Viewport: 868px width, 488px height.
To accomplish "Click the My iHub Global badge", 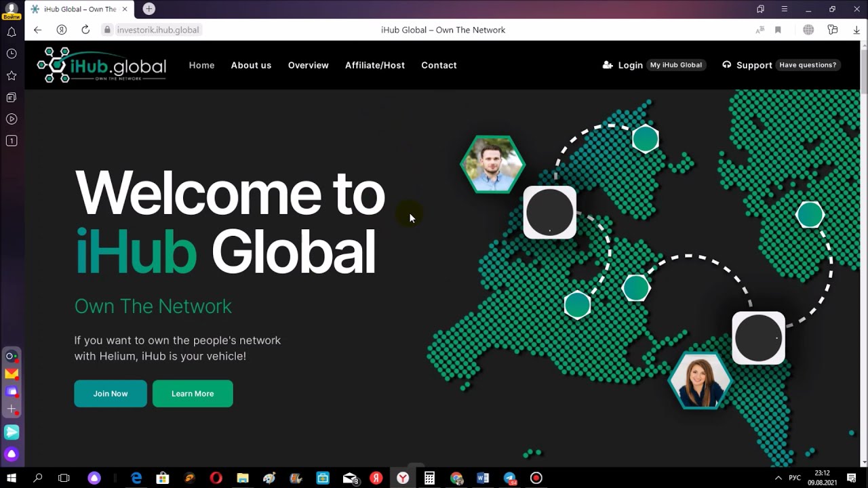I will tap(675, 65).
